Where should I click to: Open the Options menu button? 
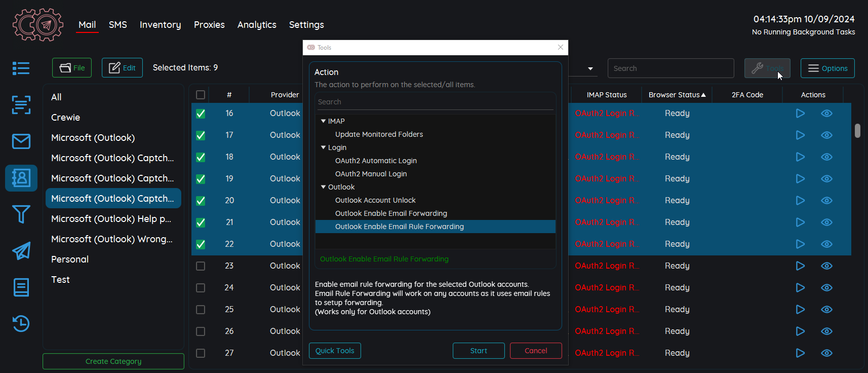[827, 68]
